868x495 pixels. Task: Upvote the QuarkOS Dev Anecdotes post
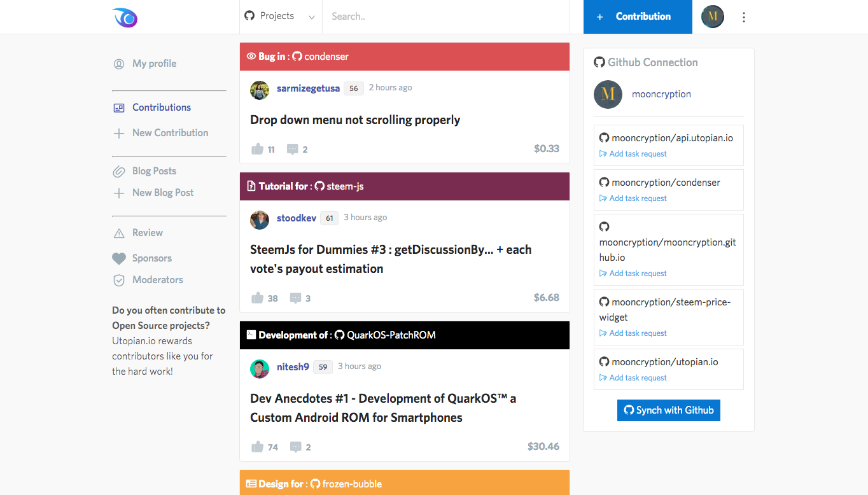coord(258,447)
